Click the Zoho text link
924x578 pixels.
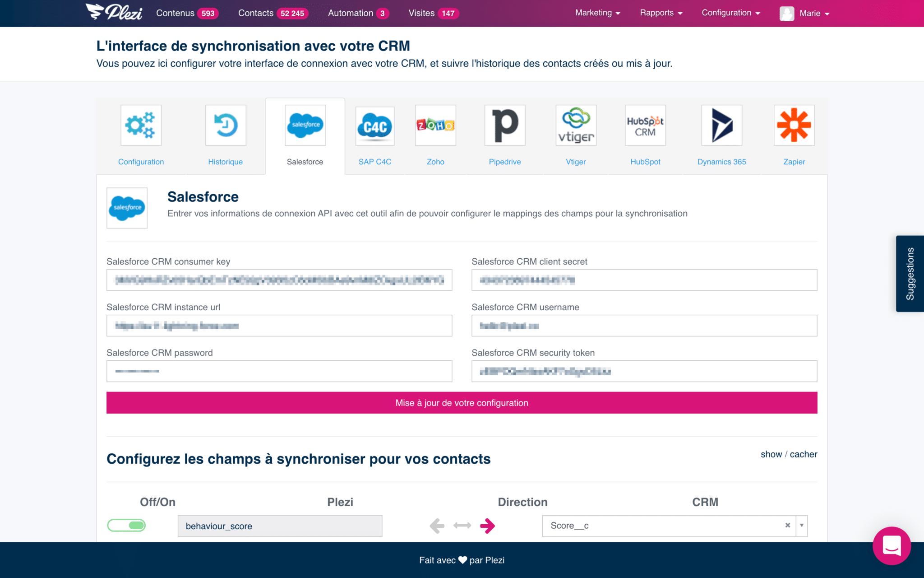pos(435,162)
